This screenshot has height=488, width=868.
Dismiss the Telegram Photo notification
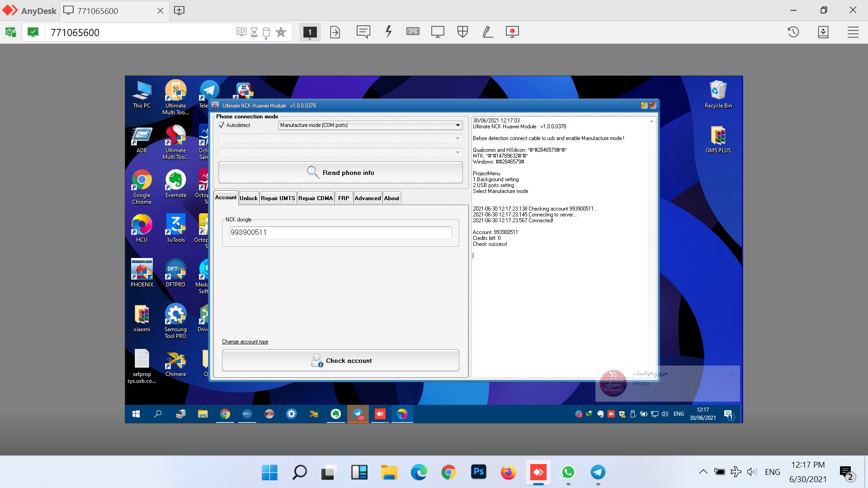pos(733,373)
